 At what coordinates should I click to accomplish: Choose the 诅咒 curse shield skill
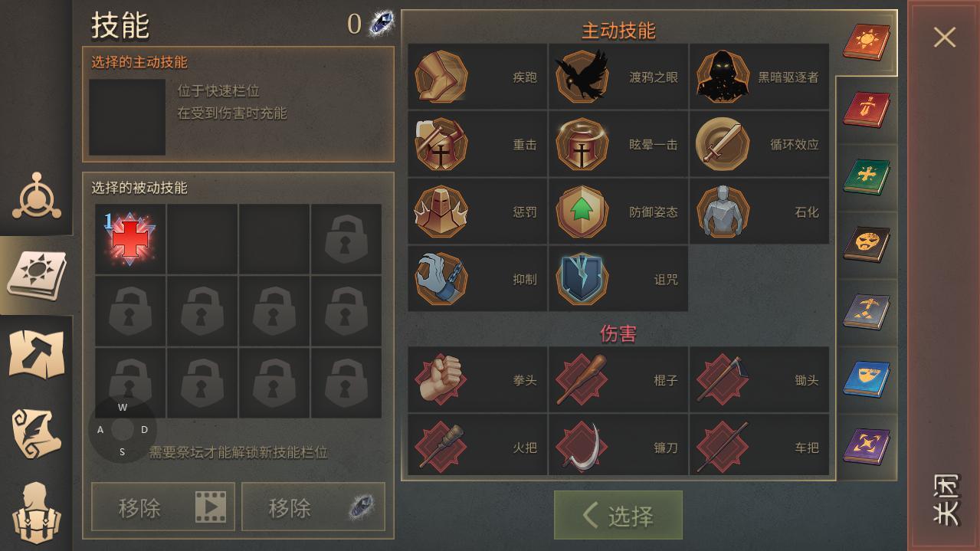(x=618, y=279)
